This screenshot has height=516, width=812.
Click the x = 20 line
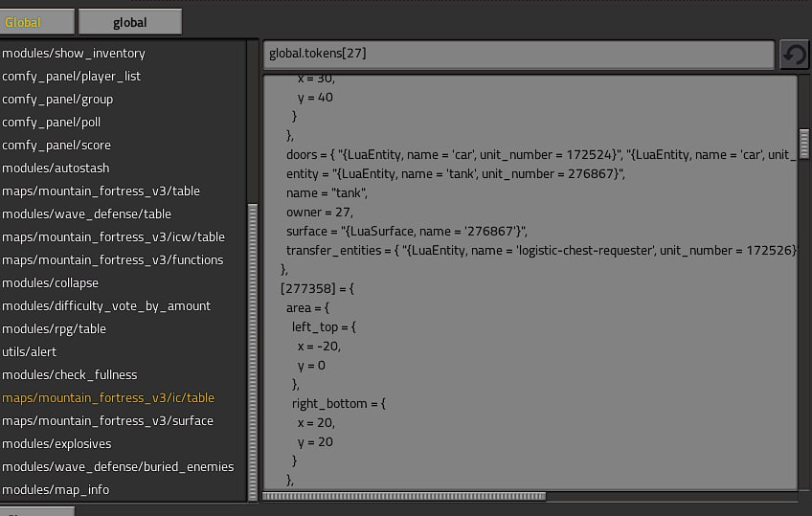coord(316,423)
